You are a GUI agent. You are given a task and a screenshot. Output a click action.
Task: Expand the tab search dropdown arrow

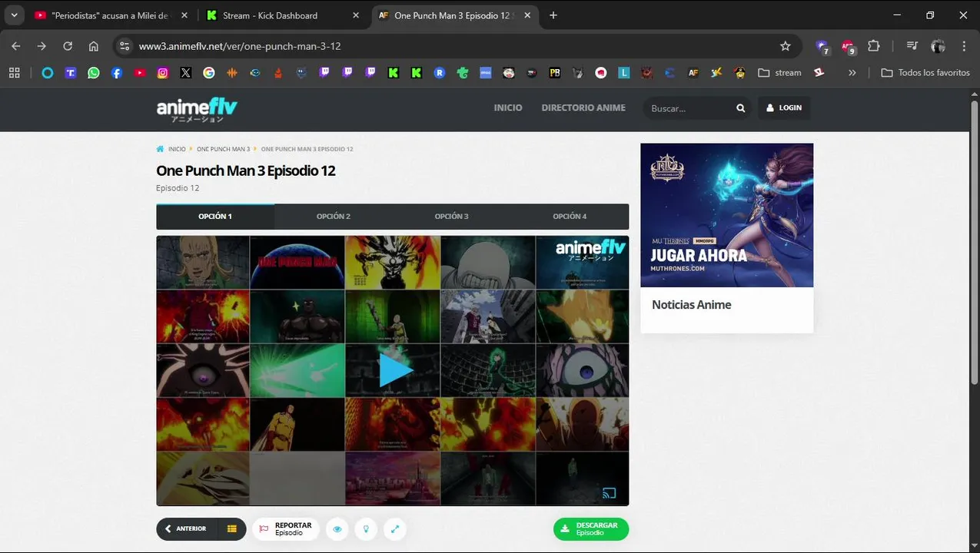14,15
